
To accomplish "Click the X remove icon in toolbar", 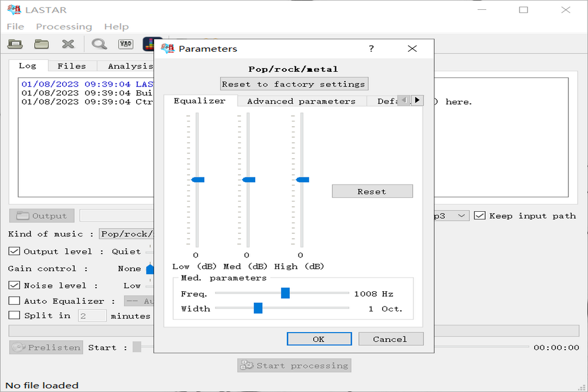I will pos(68,44).
